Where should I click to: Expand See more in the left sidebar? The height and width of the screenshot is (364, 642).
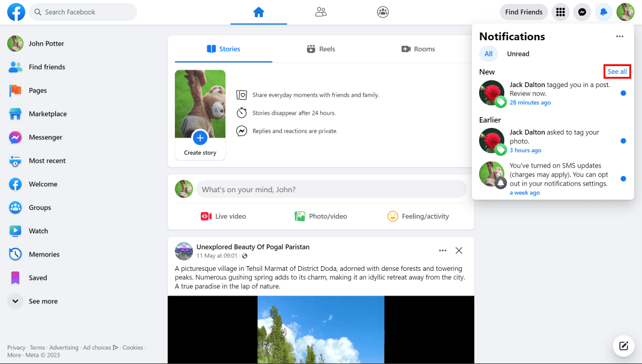tap(42, 301)
